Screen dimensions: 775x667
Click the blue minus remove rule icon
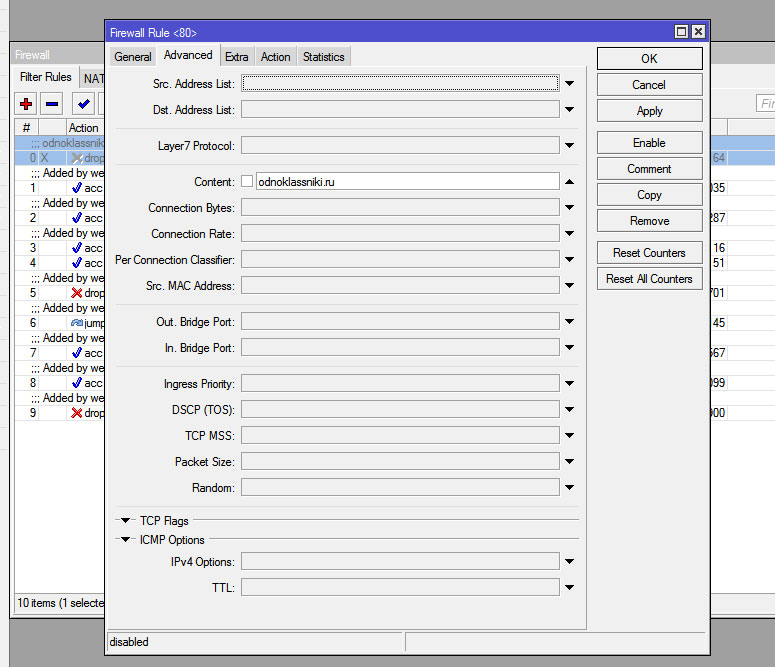52,104
